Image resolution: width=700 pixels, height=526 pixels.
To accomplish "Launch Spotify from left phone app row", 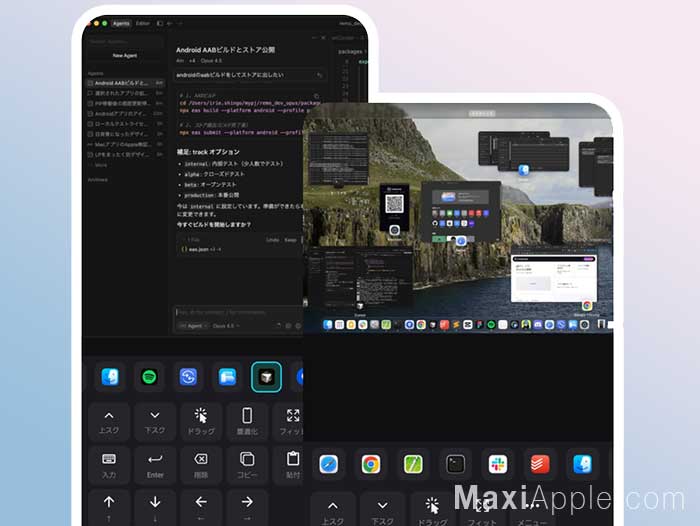I will pyautogui.click(x=149, y=377).
